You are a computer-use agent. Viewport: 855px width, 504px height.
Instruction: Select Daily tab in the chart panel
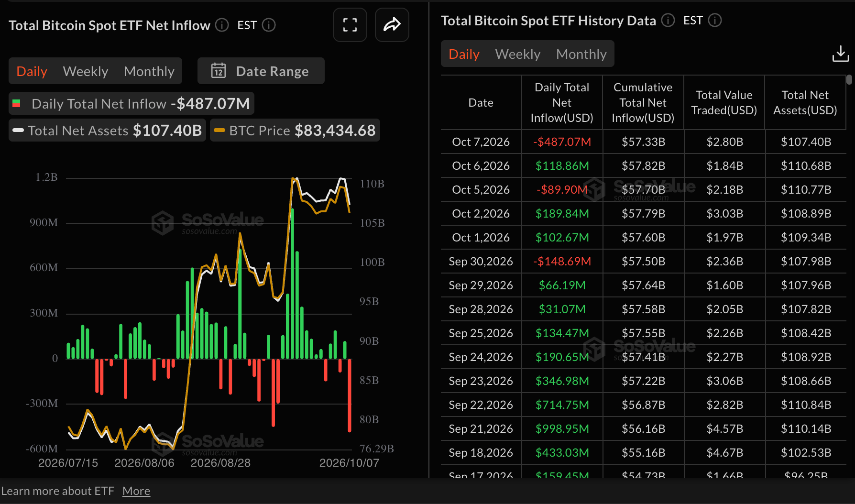tap(32, 71)
